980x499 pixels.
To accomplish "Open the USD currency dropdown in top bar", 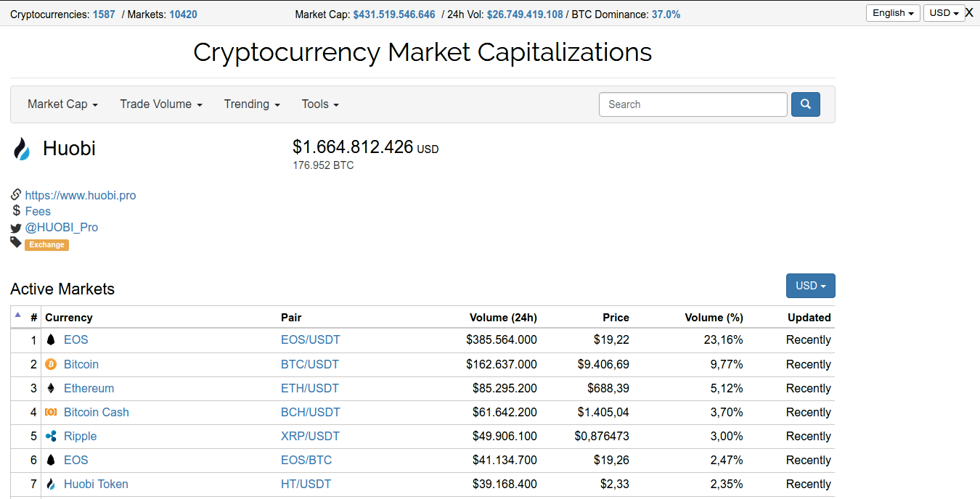I will pos(944,13).
